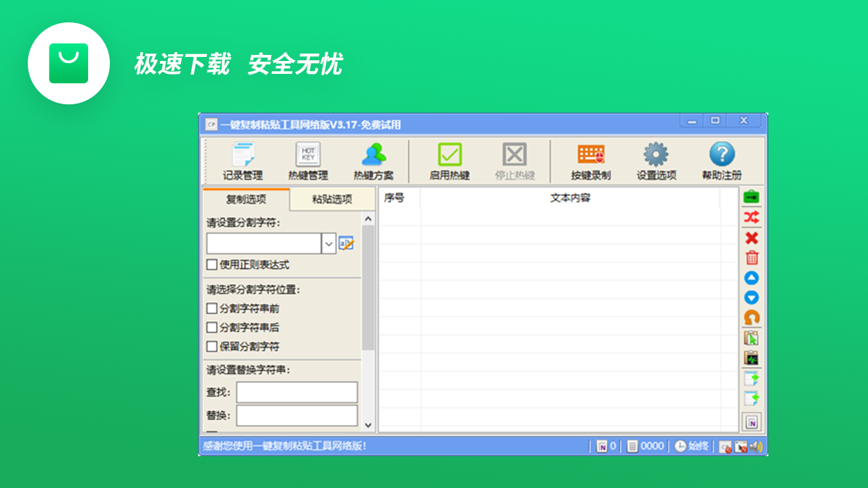Open the separator character dropdown

[328, 243]
